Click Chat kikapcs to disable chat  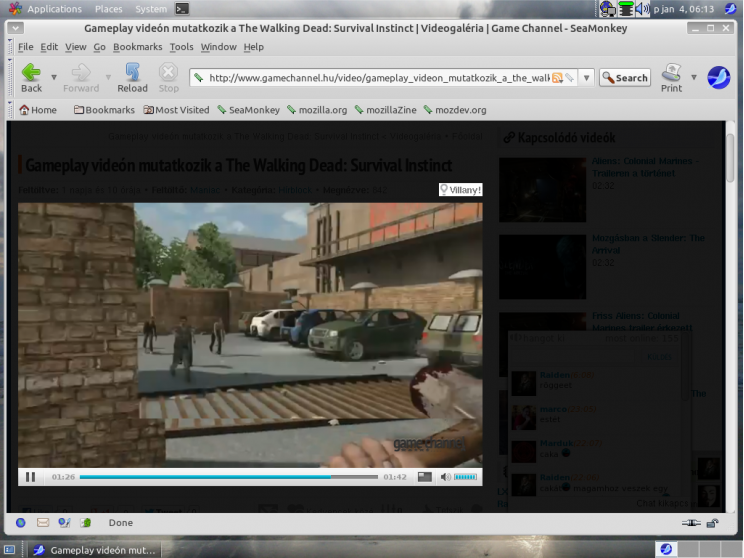pyautogui.click(x=662, y=503)
